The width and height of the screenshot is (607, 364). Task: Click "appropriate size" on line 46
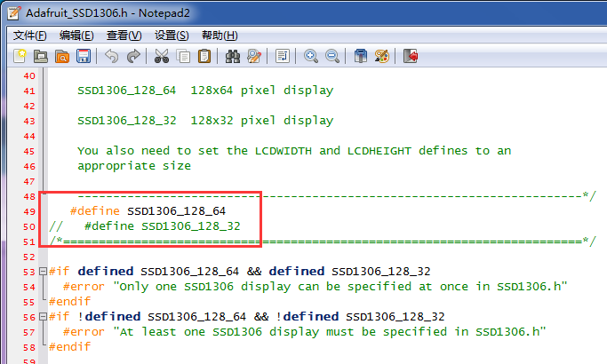pyautogui.click(x=134, y=166)
